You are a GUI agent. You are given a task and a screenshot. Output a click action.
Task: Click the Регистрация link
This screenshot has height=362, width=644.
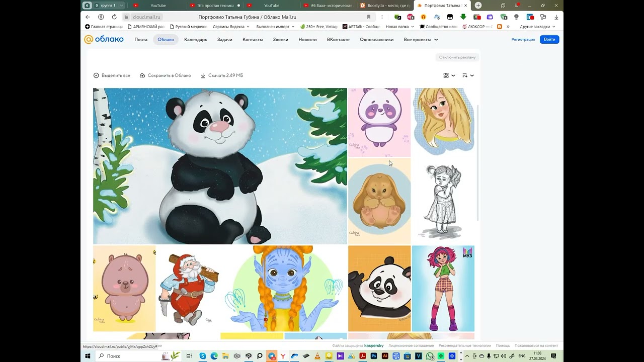(523, 39)
